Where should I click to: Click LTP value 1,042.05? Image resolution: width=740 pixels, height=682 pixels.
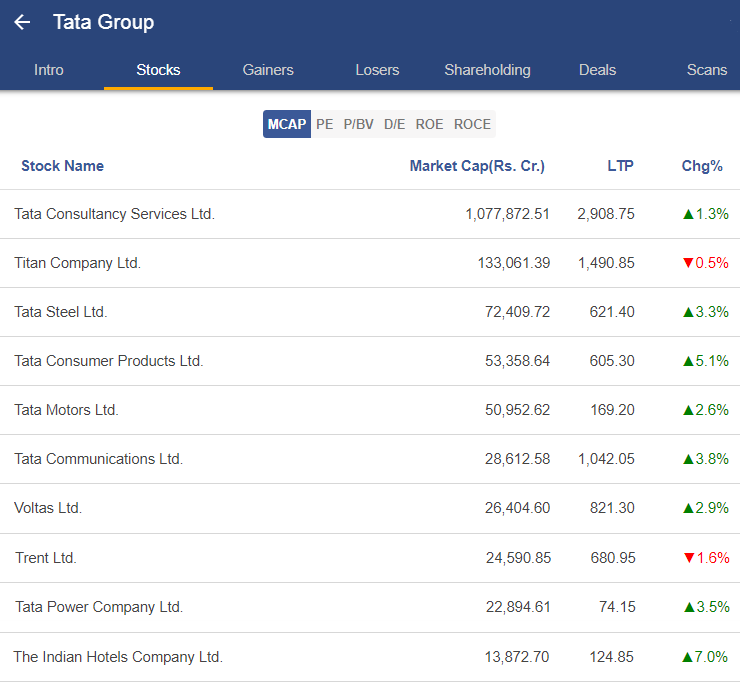click(606, 459)
